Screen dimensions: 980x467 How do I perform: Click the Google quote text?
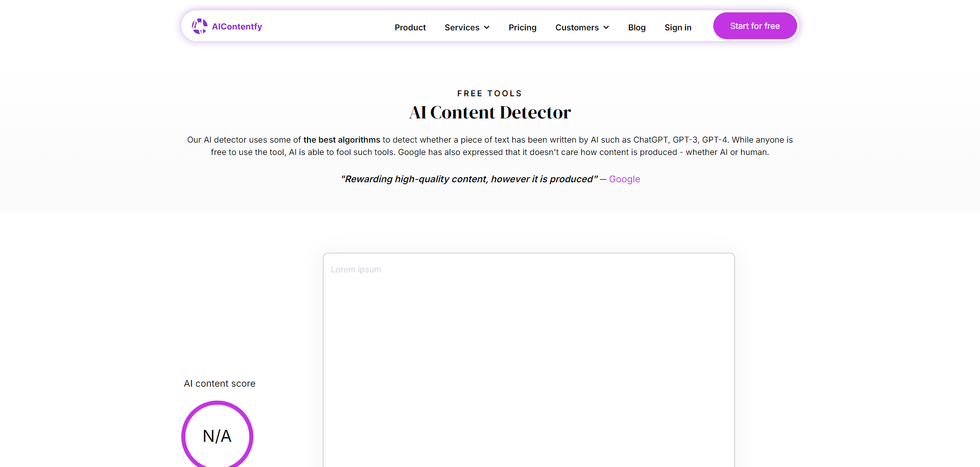coord(469,179)
